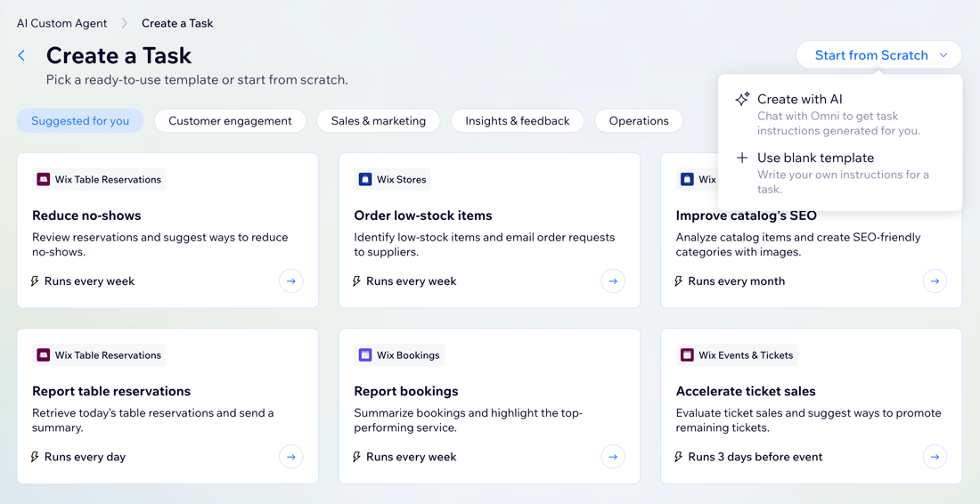The width and height of the screenshot is (980, 504).
Task: Switch to Customer engagement tab
Action: pyautogui.click(x=230, y=121)
